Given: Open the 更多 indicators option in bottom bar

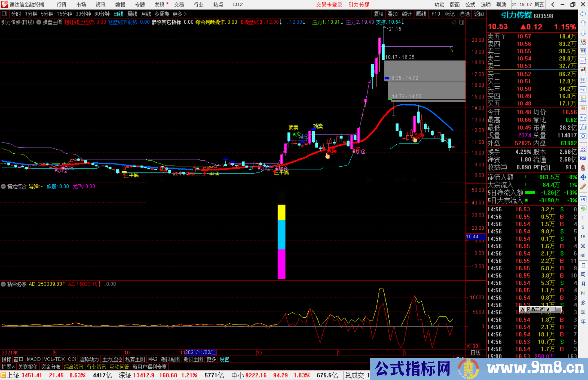Looking at the screenshot, I should (x=211, y=360).
